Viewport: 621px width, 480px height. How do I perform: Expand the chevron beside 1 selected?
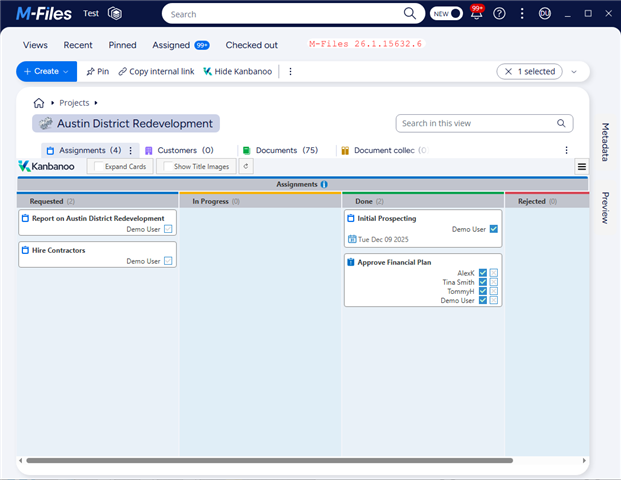point(574,72)
